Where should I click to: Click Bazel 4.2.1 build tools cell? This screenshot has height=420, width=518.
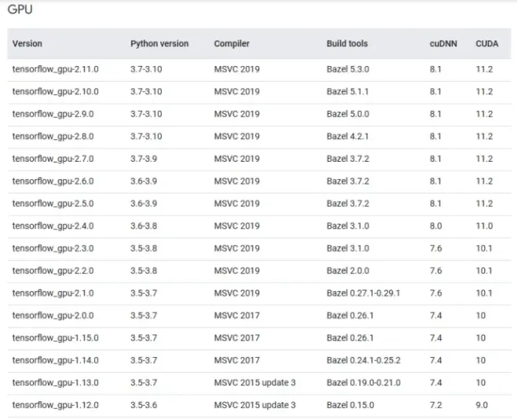347,137
